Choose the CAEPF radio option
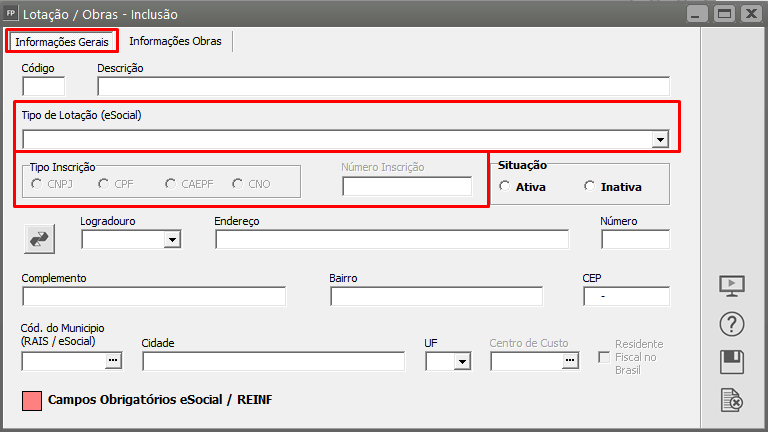This screenshot has width=768, height=432. pos(170,184)
